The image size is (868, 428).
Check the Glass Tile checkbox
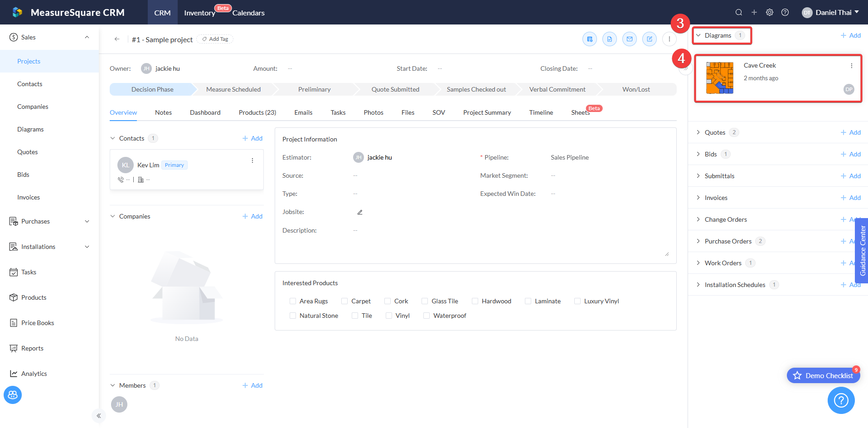click(x=425, y=301)
